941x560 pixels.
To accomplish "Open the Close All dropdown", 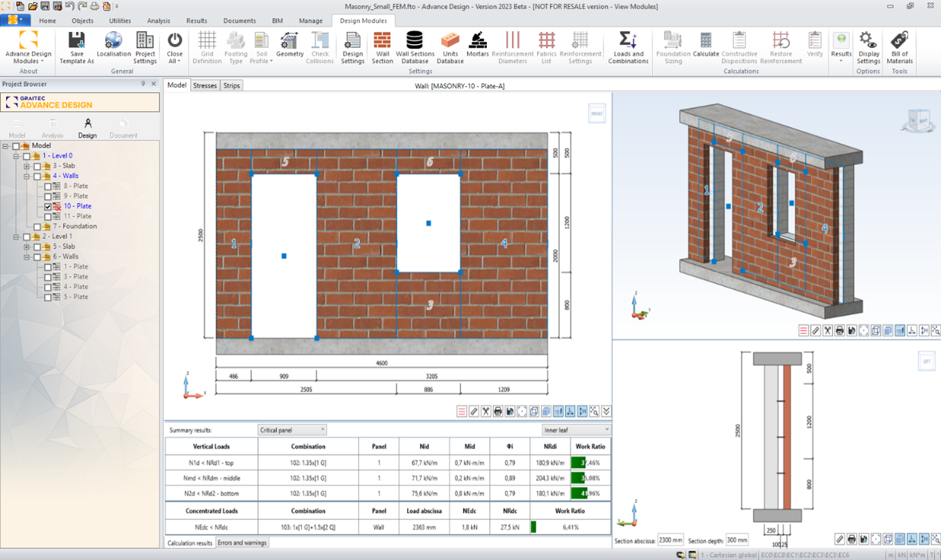I will click(174, 48).
